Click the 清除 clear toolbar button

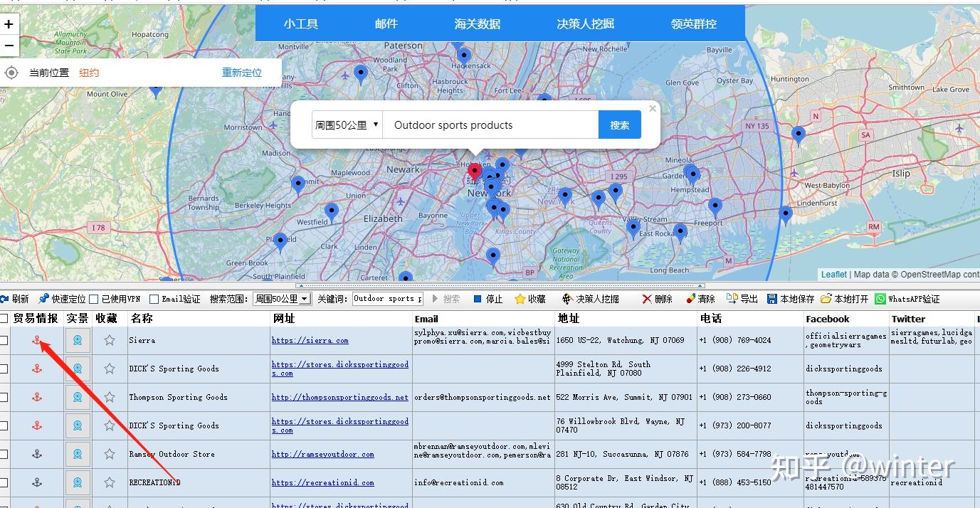700,299
